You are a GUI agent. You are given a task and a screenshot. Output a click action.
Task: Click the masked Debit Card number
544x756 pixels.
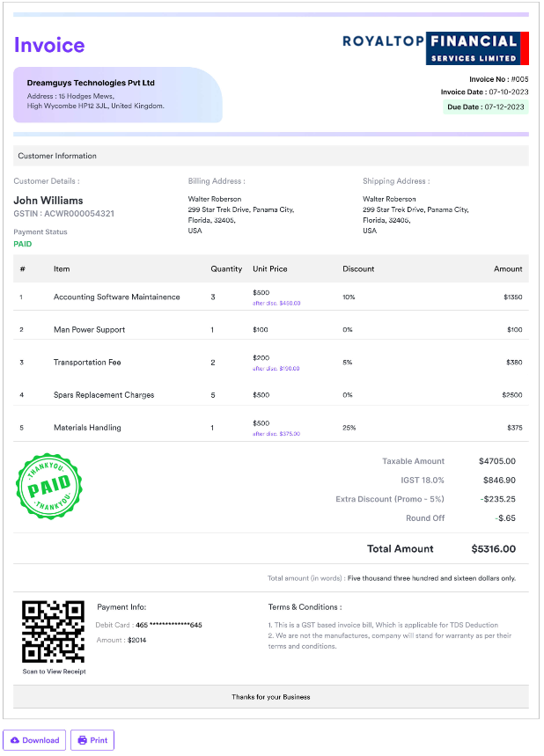pyautogui.click(x=169, y=625)
